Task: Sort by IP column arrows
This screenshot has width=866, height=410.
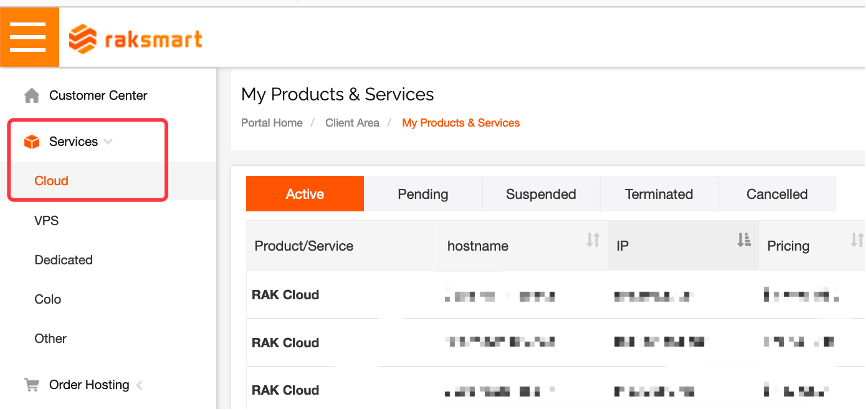Action: tap(744, 240)
